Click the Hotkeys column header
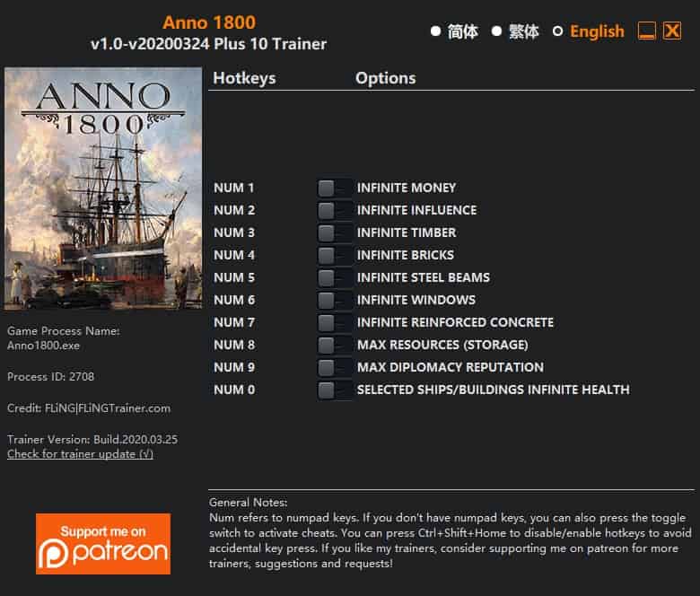Viewport: 700px width, 596px height. click(x=244, y=78)
